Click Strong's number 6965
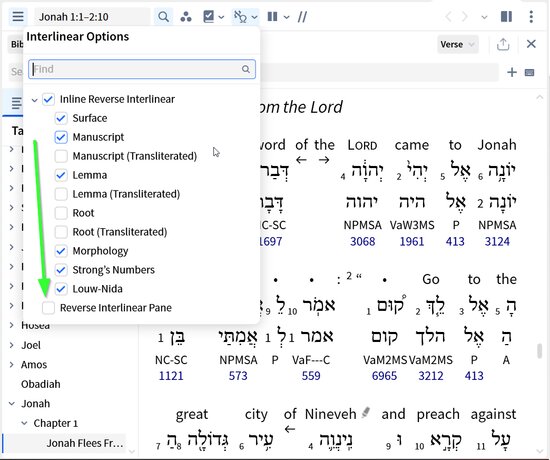Screen dimensions: 550x460 point(384,376)
